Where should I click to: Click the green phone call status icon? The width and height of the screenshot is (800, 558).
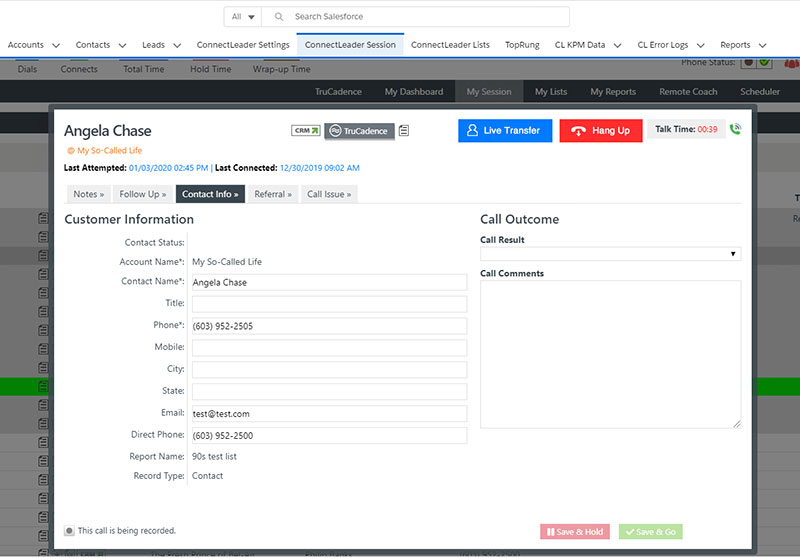coord(735,129)
